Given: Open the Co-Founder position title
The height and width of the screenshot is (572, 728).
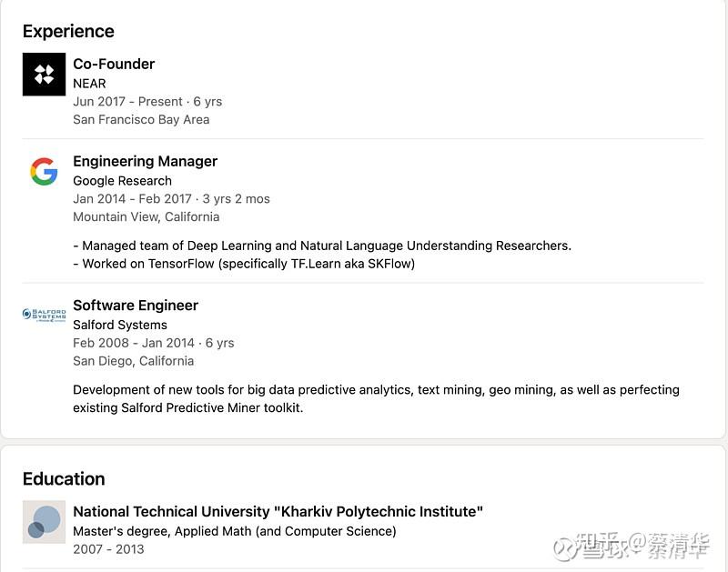Looking at the screenshot, I should click(x=114, y=64).
